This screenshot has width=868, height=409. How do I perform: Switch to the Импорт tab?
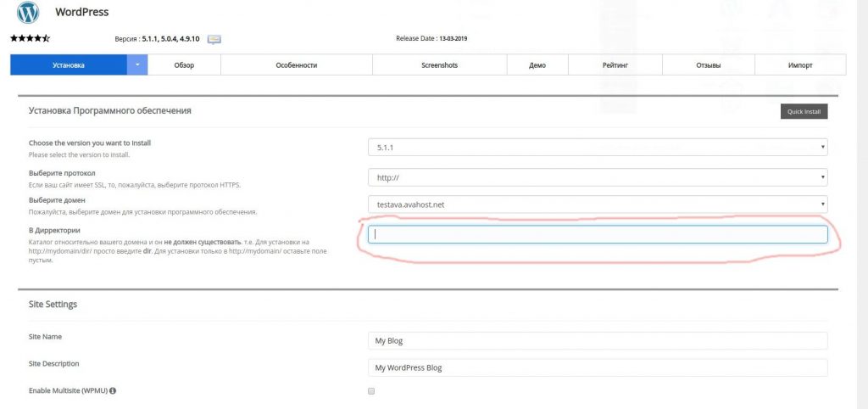click(800, 64)
